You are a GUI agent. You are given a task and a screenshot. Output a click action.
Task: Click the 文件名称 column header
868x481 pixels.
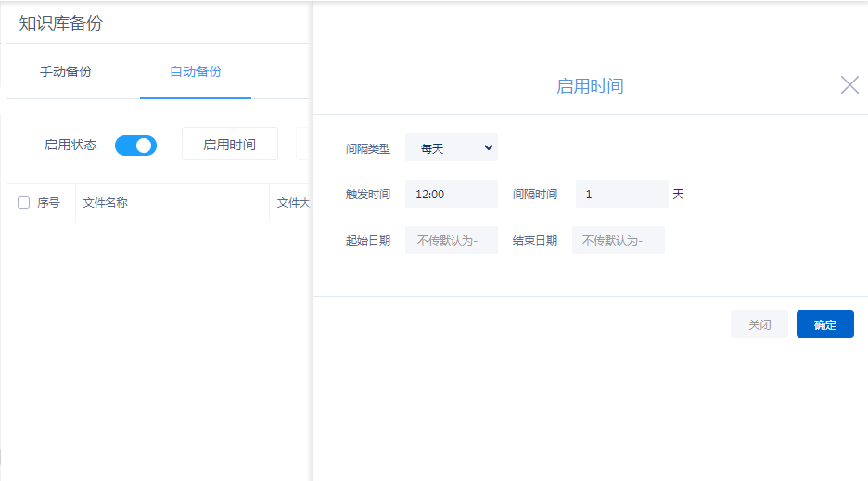105,203
